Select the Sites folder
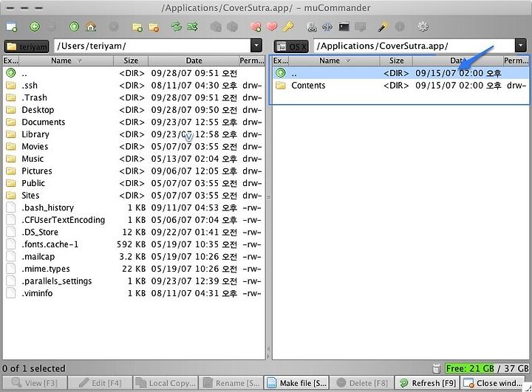 coord(134,196)
